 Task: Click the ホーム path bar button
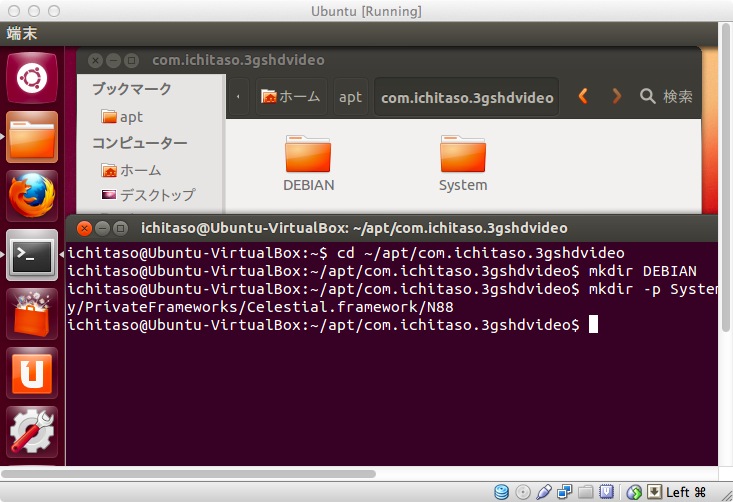pos(291,97)
